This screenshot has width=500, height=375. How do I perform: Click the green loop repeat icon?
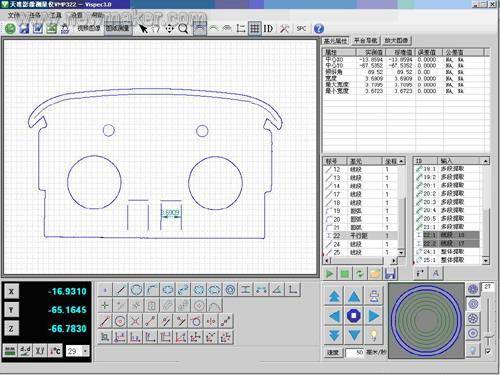(x=360, y=274)
